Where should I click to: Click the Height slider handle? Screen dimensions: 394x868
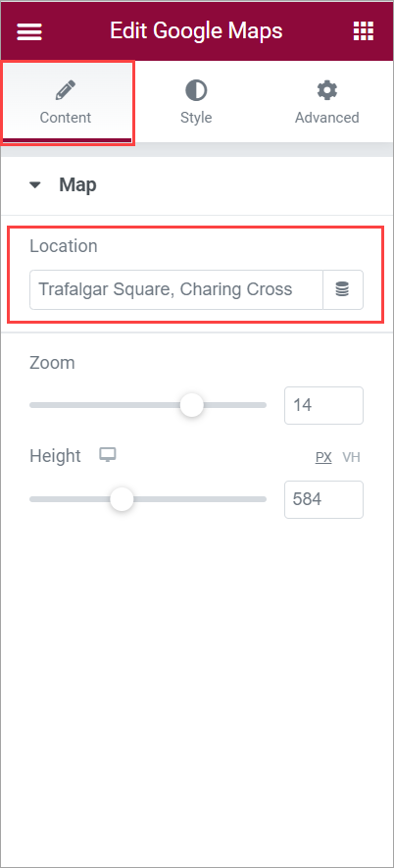122,499
